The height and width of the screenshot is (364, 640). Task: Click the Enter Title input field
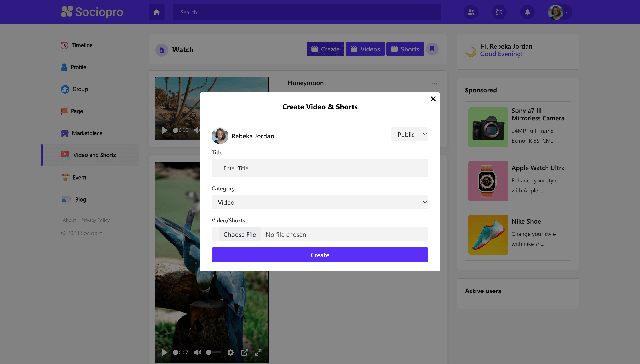click(x=320, y=168)
